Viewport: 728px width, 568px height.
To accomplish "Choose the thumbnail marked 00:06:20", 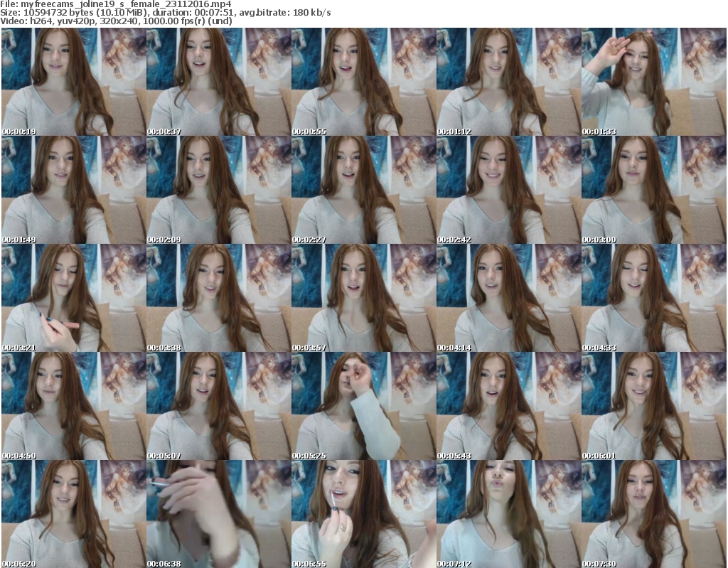I will point(73,514).
